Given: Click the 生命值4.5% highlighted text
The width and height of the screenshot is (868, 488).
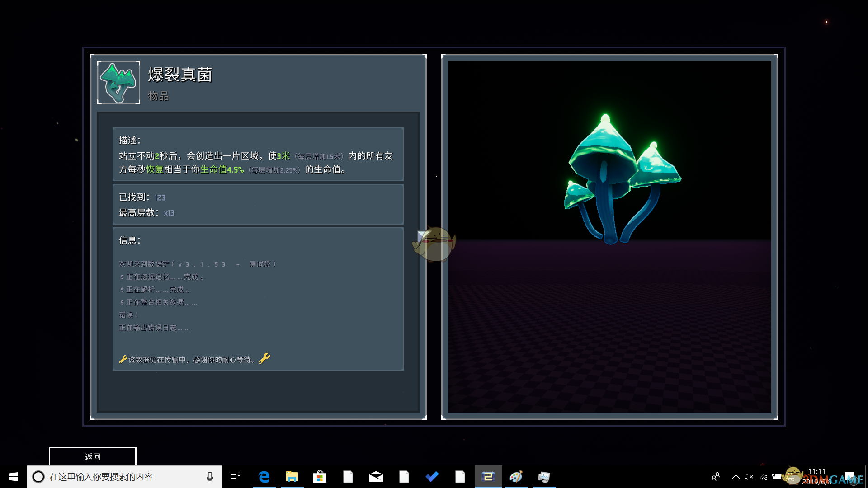Looking at the screenshot, I should click(222, 169).
